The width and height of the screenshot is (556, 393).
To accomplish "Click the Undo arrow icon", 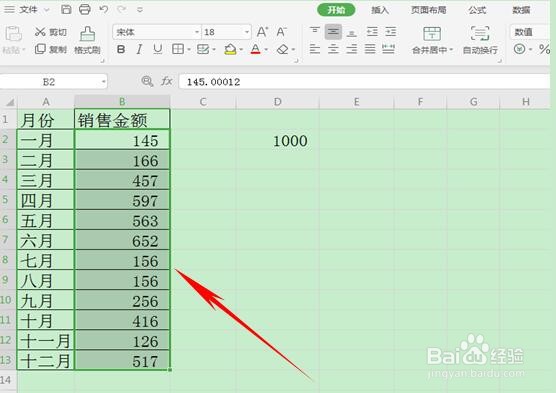I will click(104, 10).
